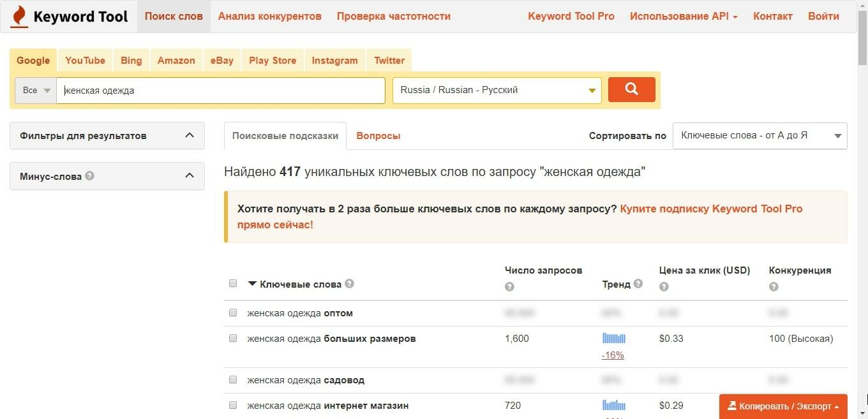This screenshot has height=419, width=868.
Task: Check the женская одежда больших размеров row
Action: [x=233, y=338]
